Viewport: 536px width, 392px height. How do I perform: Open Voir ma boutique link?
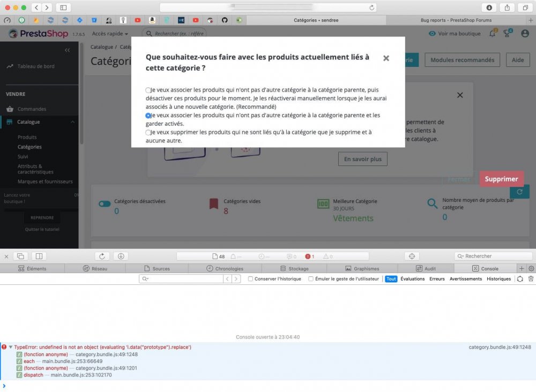[x=455, y=33]
